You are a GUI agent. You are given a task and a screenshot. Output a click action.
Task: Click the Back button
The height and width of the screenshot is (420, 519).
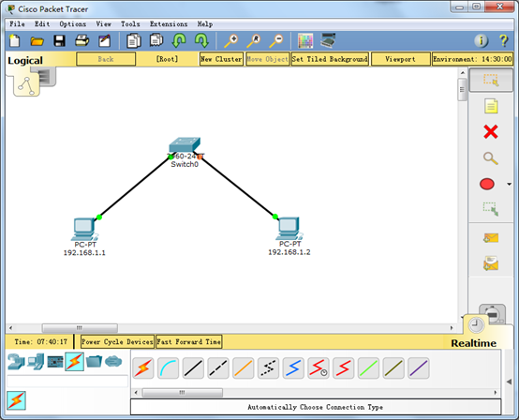coord(106,59)
